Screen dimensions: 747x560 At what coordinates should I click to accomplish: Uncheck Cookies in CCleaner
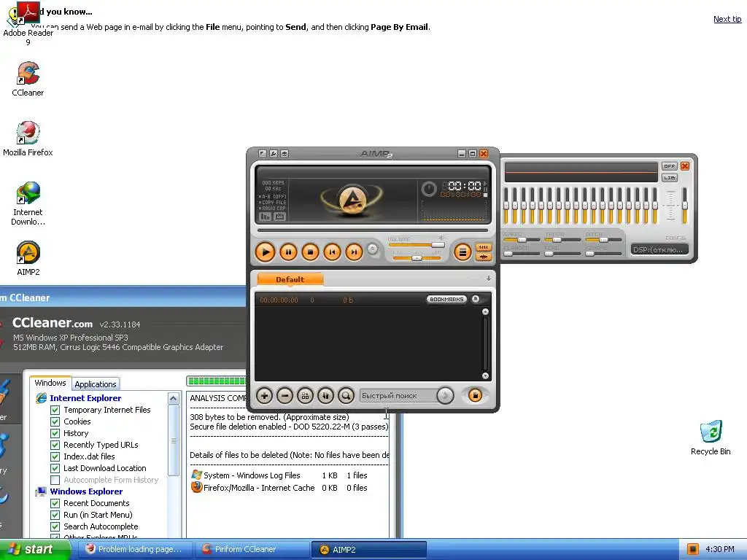[x=55, y=421]
